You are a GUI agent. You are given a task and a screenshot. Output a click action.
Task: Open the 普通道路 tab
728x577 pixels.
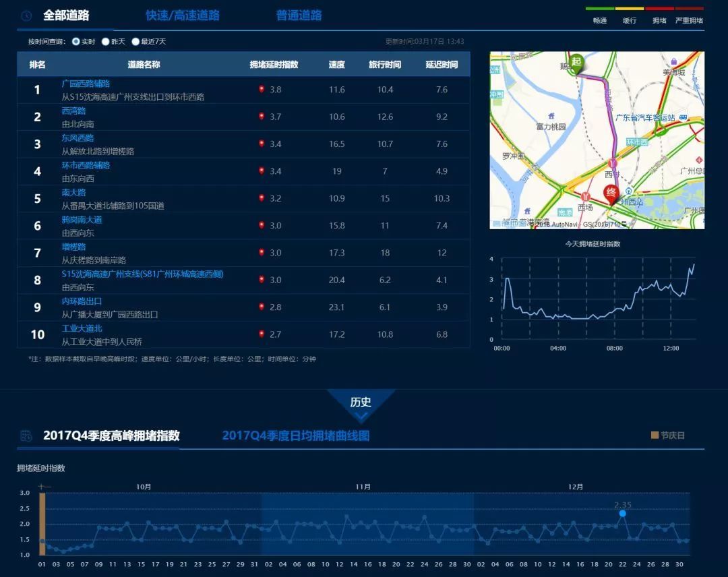[x=299, y=16]
